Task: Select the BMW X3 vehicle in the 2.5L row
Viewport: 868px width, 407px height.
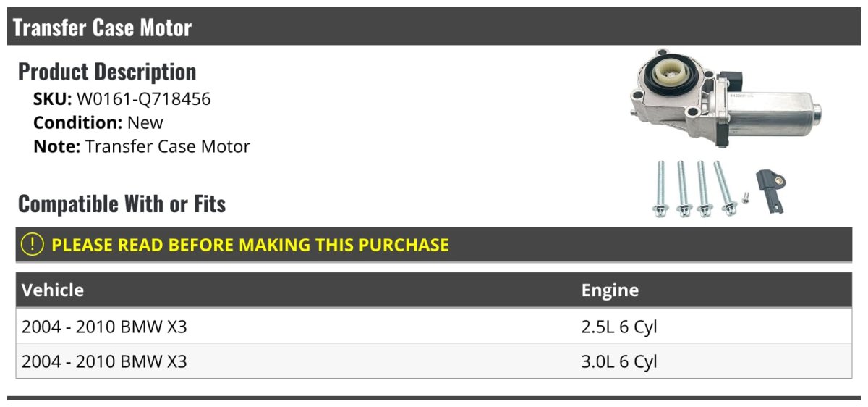Action: pos(104,327)
